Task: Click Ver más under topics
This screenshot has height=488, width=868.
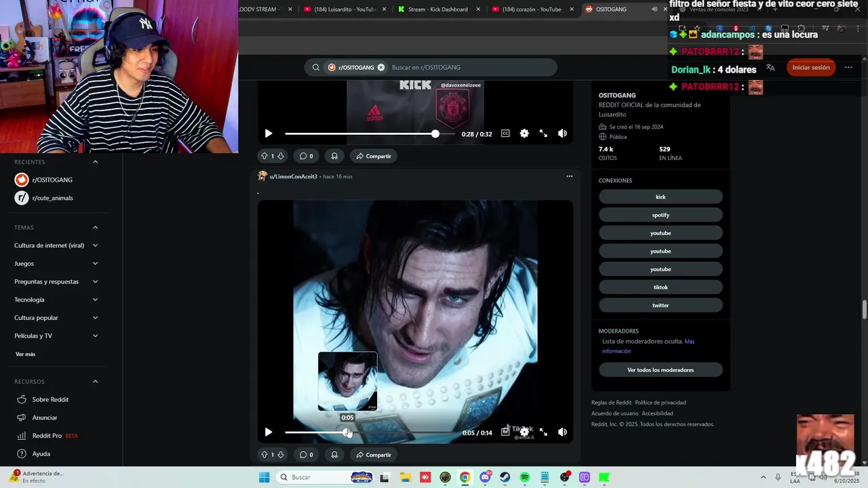Action: tap(25, 354)
